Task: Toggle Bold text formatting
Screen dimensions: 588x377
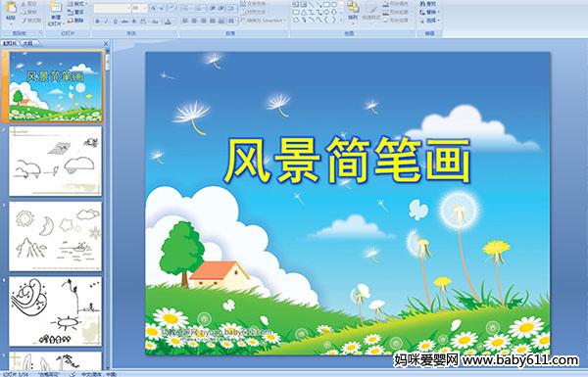Action: pos(97,22)
